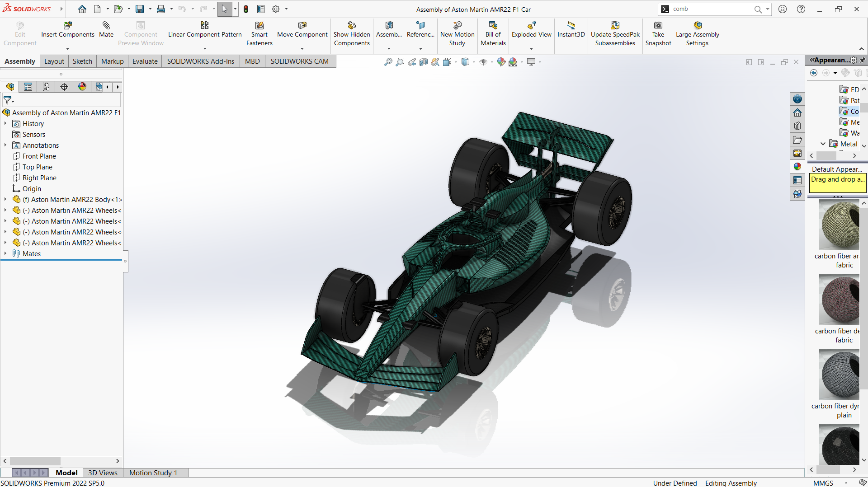Toggle Show Hidden Components

coord(352,34)
